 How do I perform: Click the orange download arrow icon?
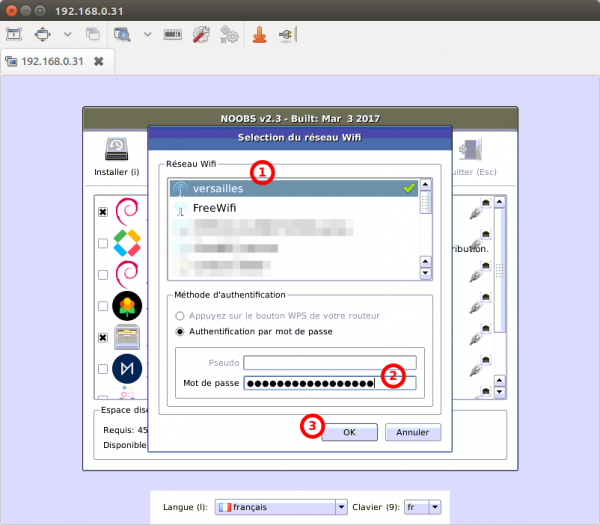259,34
